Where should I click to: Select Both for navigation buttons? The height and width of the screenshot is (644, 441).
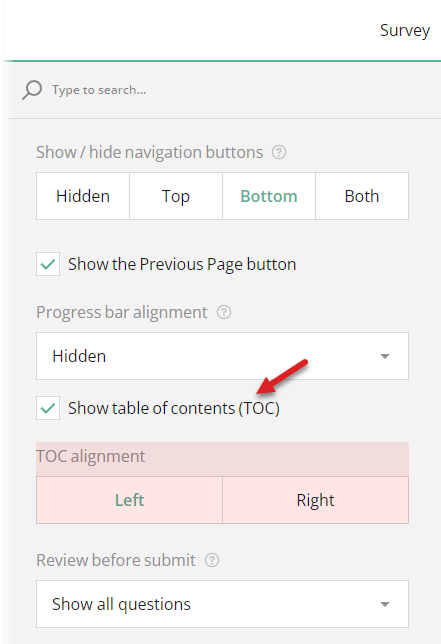362,196
